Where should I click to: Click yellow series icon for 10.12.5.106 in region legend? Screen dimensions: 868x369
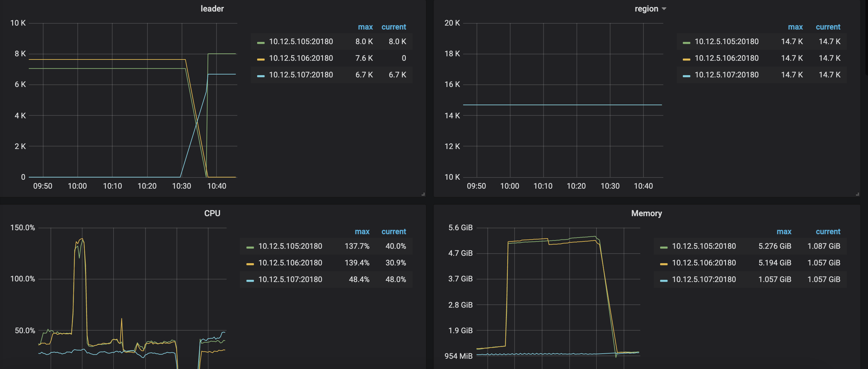coord(686,59)
